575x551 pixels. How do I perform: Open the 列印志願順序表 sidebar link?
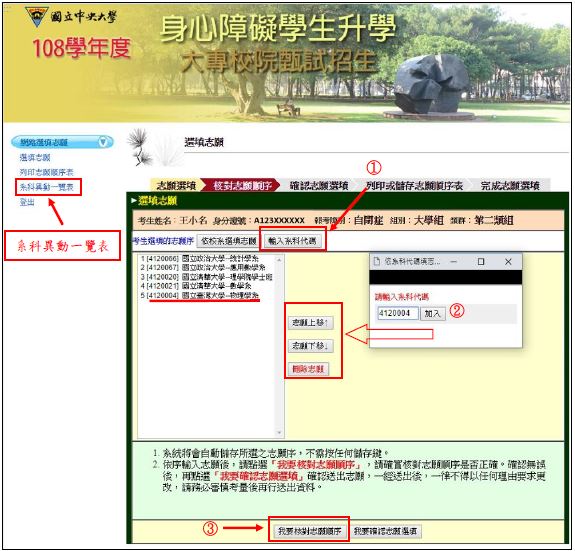click(47, 172)
